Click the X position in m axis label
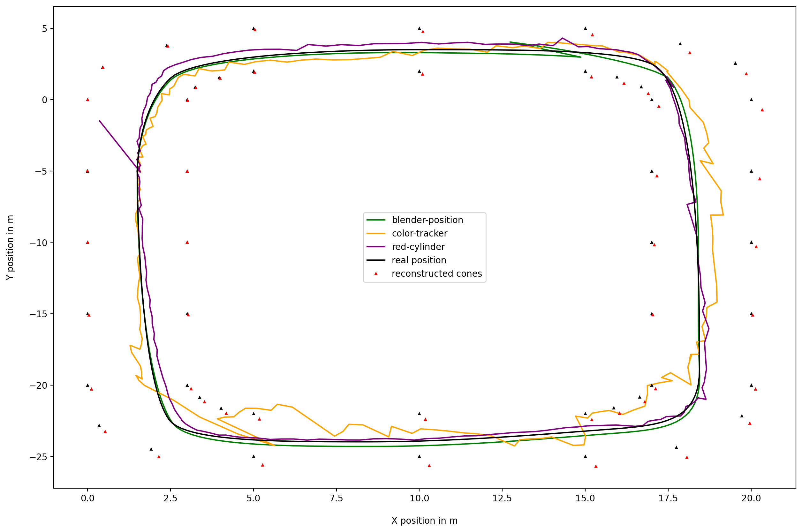 pyautogui.click(x=424, y=521)
